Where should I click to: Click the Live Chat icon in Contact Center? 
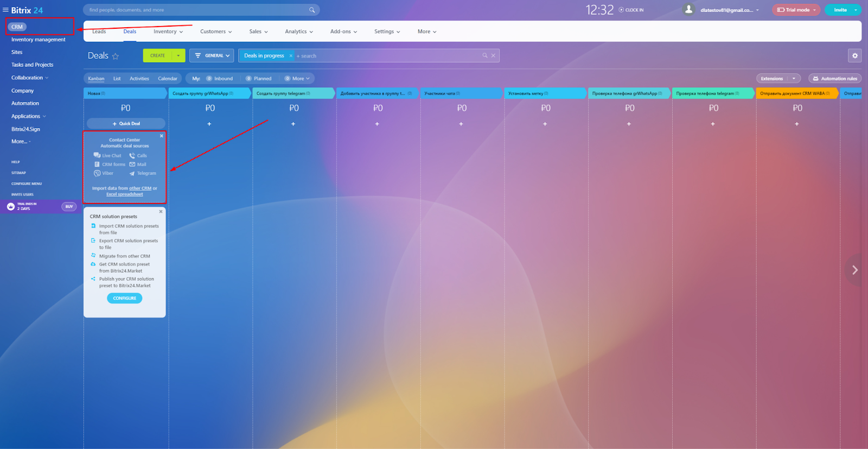(97, 155)
